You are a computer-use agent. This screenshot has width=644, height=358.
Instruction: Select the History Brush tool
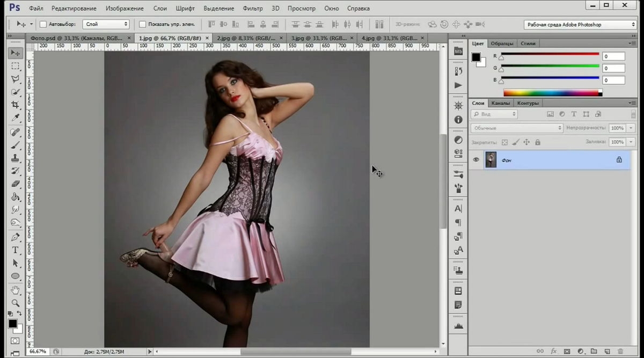(x=15, y=171)
